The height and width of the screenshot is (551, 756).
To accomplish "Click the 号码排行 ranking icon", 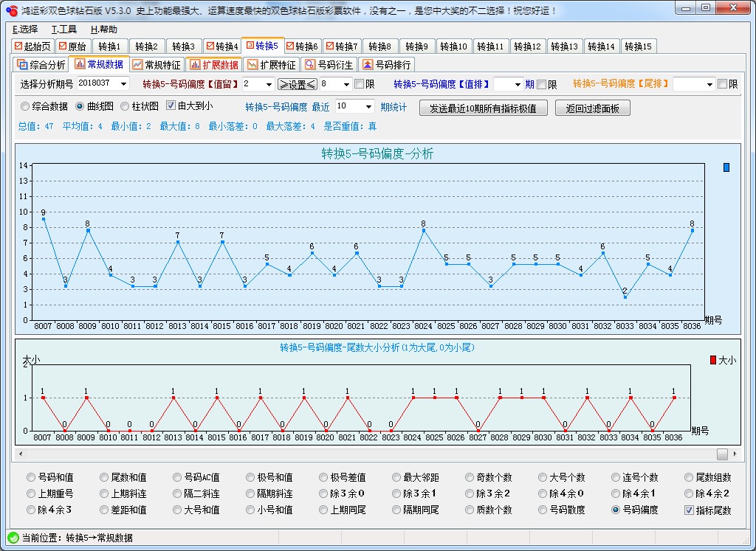I will [367, 65].
